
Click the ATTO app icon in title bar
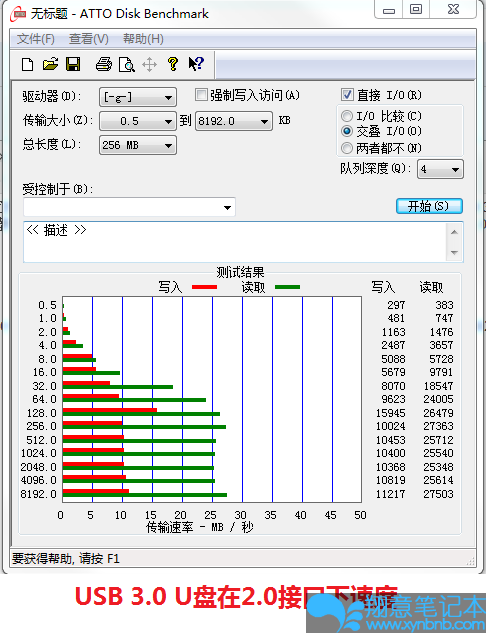click(19, 14)
